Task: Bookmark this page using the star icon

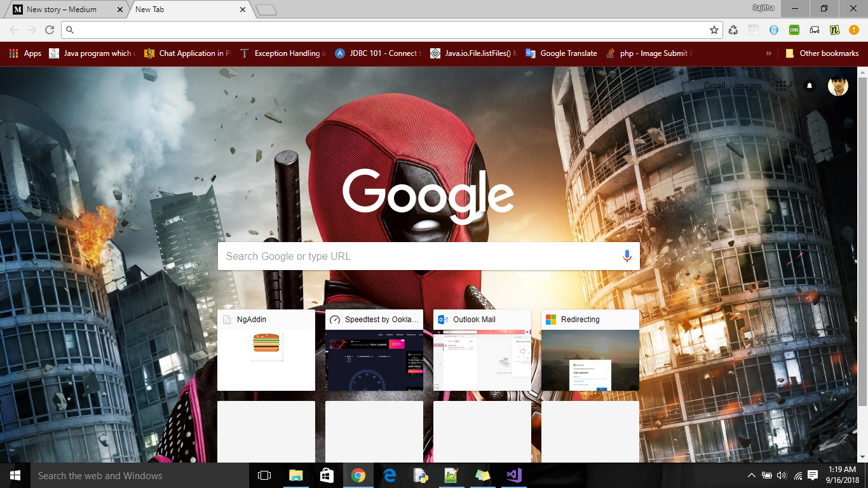Action: (x=714, y=30)
